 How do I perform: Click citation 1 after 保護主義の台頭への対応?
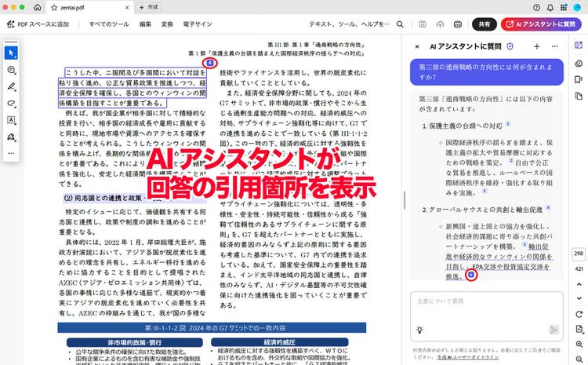pos(508,123)
